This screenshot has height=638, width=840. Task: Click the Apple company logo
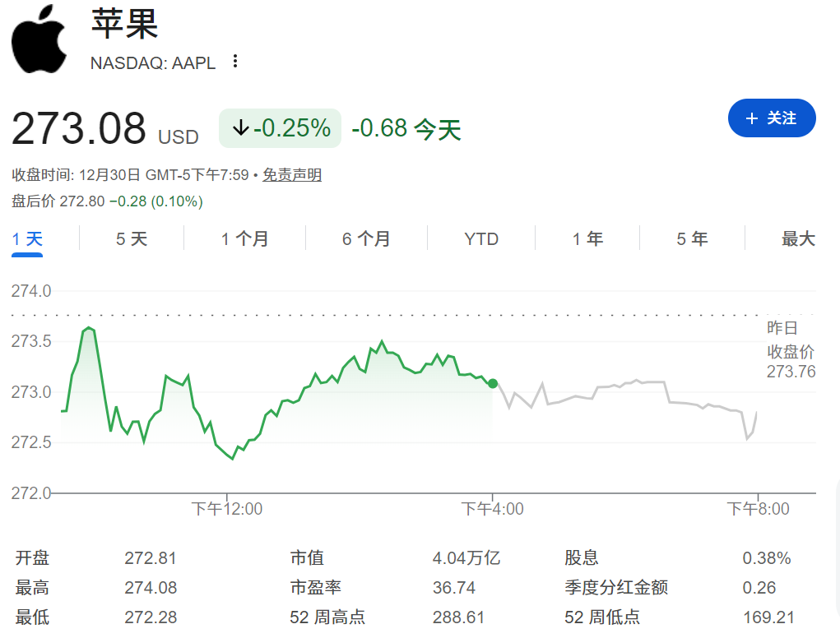pos(39,38)
